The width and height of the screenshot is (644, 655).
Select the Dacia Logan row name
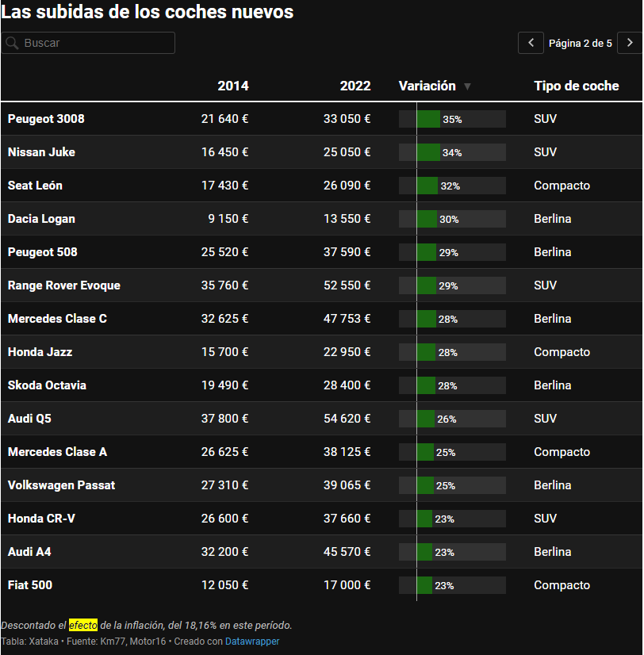(41, 220)
